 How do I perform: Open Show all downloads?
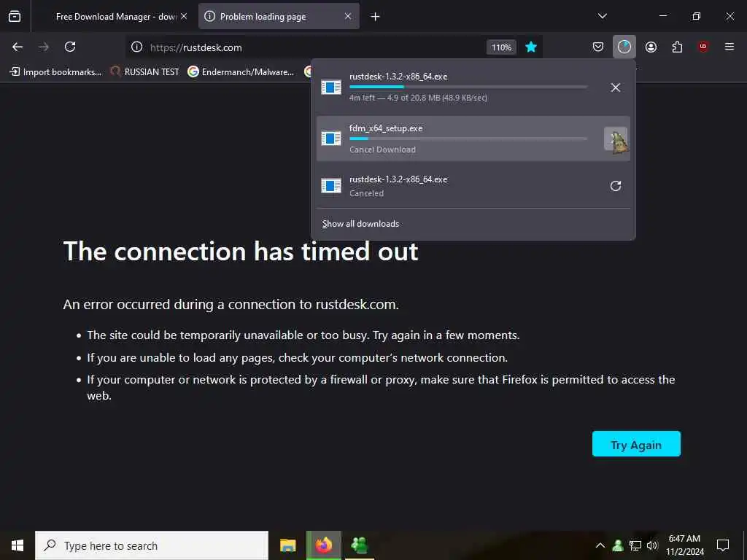360,224
